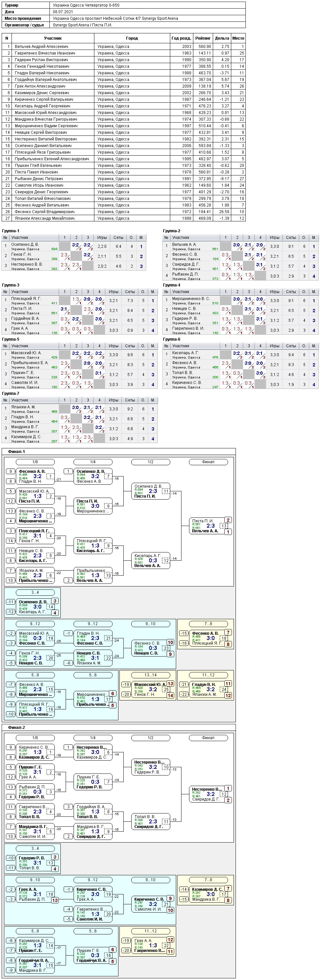Image resolution: width=322 pixels, height=980 pixels.
Task: Click the '1/2' round label in Финал-2
Action: coord(150,738)
